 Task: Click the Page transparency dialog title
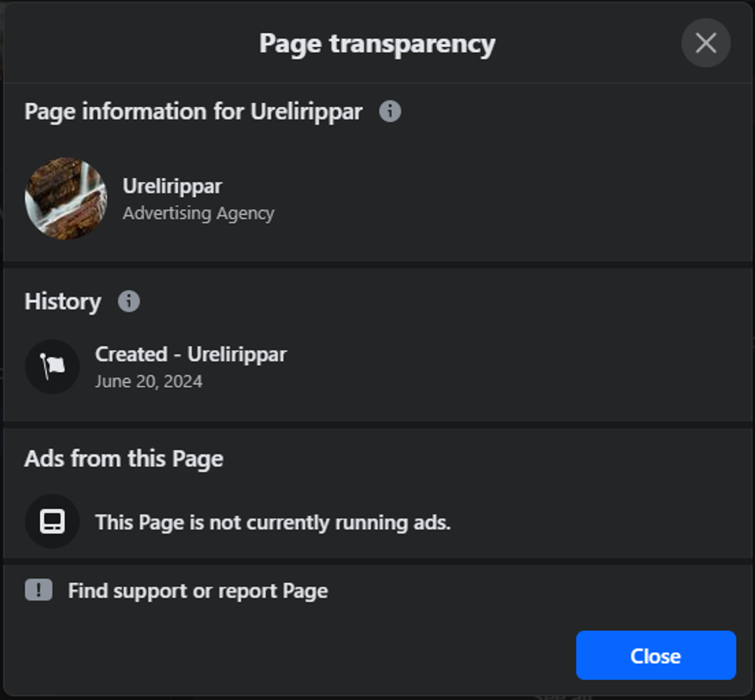click(377, 43)
